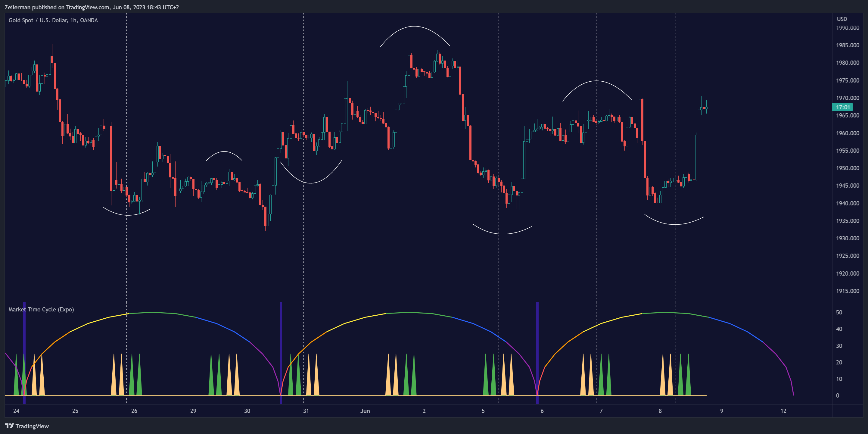Click the 1960.000 price axis label
Screen dimensions: 868x434
coord(848,133)
